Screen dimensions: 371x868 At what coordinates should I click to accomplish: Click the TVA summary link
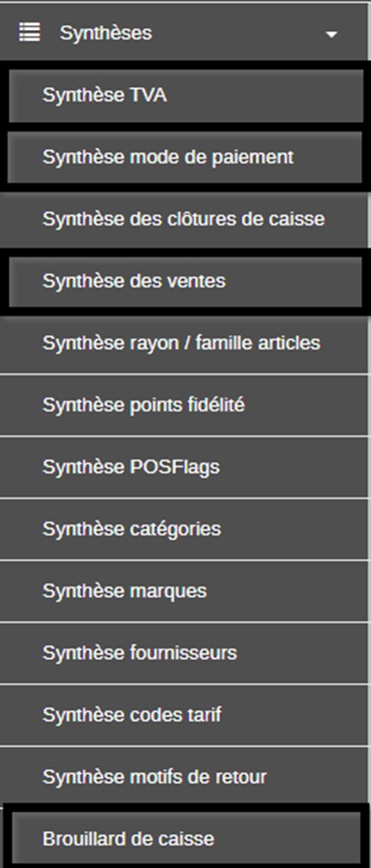coord(186,95)
